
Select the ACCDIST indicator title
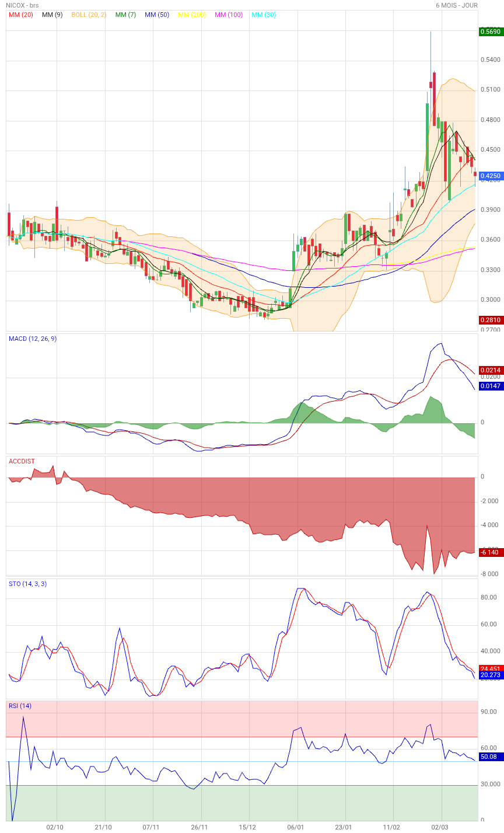[x=22, y=461]
